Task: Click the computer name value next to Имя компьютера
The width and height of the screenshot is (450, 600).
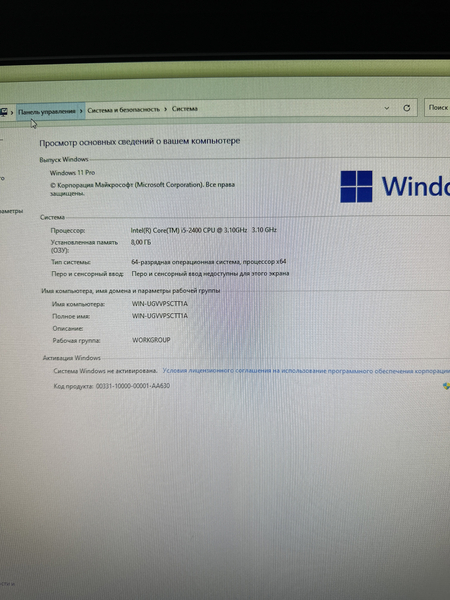Action: (x=160, y=304)
